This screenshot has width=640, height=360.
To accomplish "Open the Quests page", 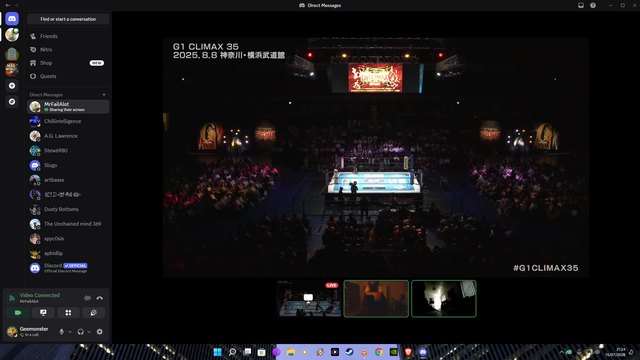I will [68, 76].
